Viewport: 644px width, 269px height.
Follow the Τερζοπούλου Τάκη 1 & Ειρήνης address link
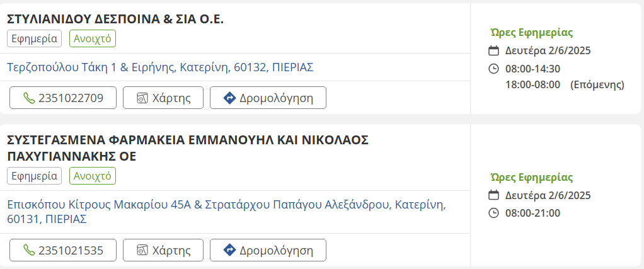tap(160, 67)
